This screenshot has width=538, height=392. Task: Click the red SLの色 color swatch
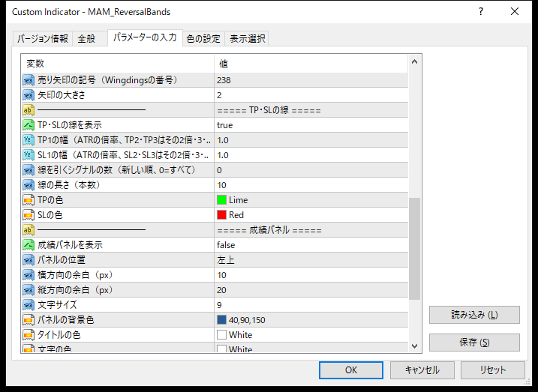(221, 215)
